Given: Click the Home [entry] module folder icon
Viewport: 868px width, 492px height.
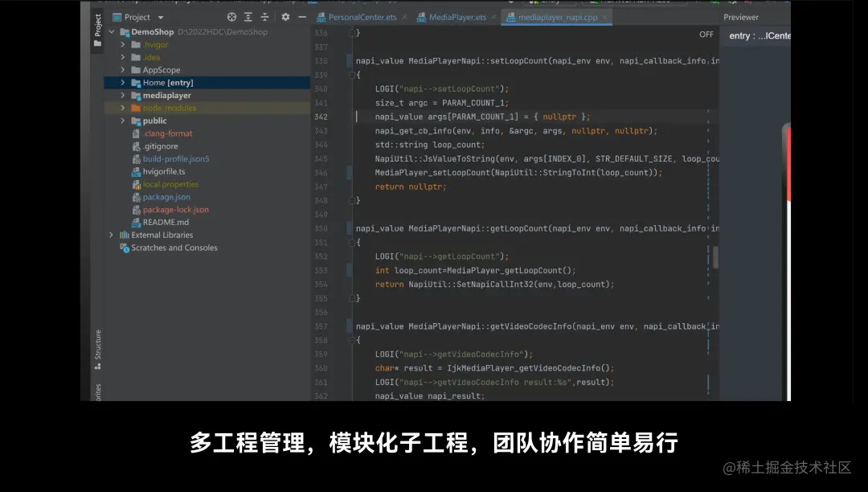Looking at the screenshot, I should 136,83.
